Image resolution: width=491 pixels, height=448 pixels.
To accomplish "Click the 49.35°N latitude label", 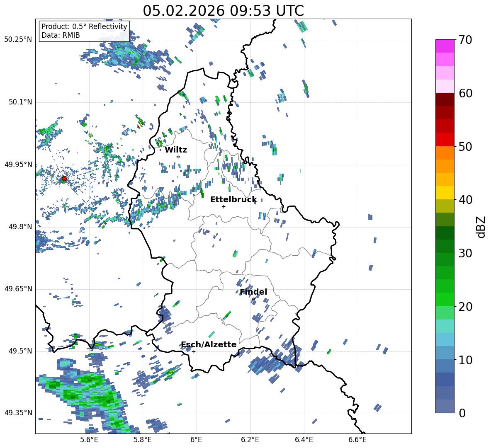I will [x=18, y=413].
